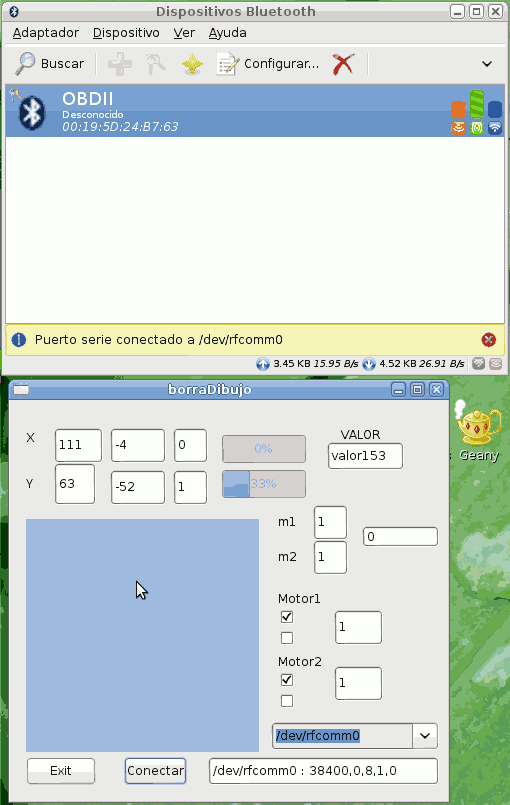Click the Geany desktop lamp icon
Screen dimensions: 510x805
[x=478, y=424]
